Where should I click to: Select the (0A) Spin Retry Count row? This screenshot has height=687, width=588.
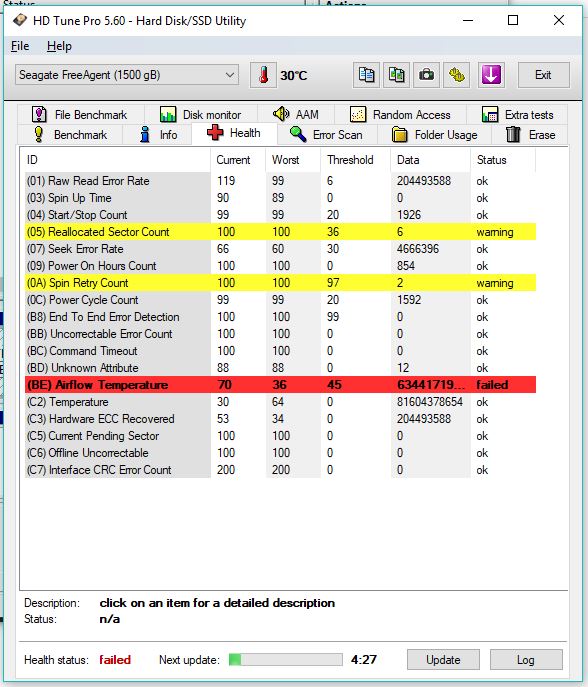pos(280,283)
